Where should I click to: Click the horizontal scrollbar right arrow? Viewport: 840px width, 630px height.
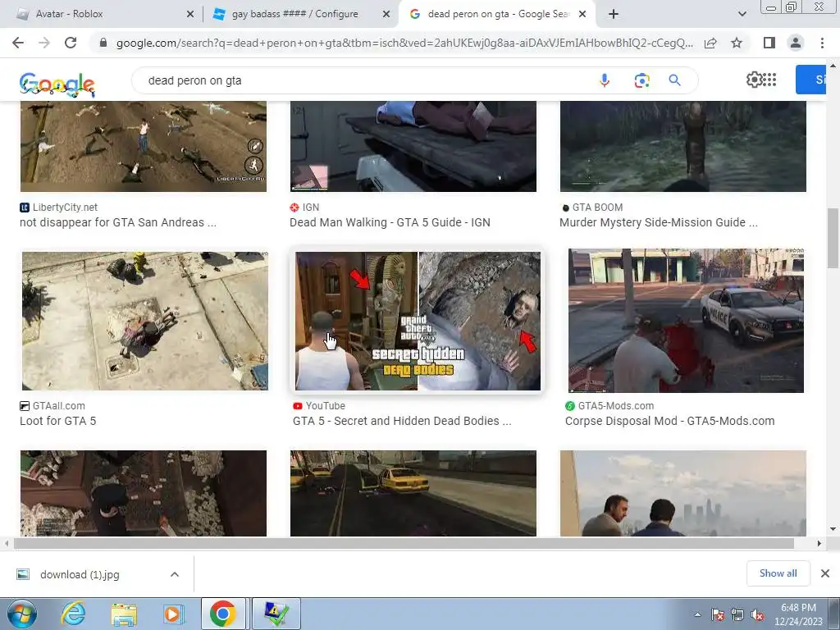pos(819,543)
